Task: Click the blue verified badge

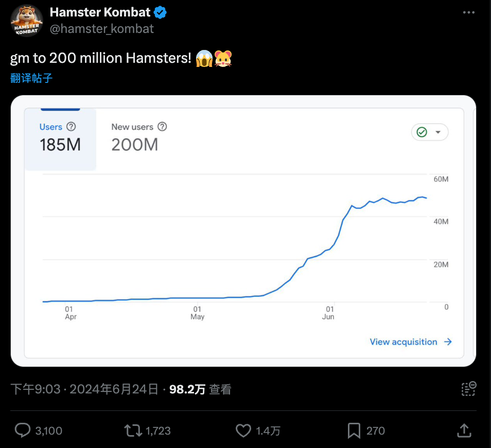Action: 160,12
